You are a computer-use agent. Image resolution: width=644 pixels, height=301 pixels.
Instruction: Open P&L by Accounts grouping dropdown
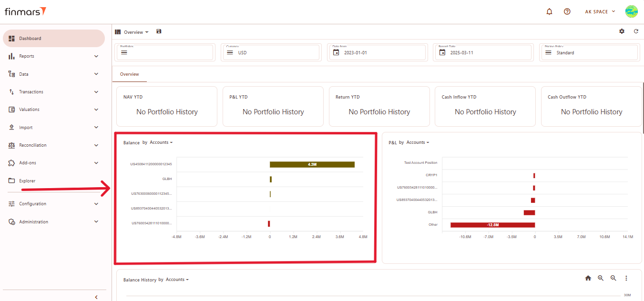pos(418,142)
